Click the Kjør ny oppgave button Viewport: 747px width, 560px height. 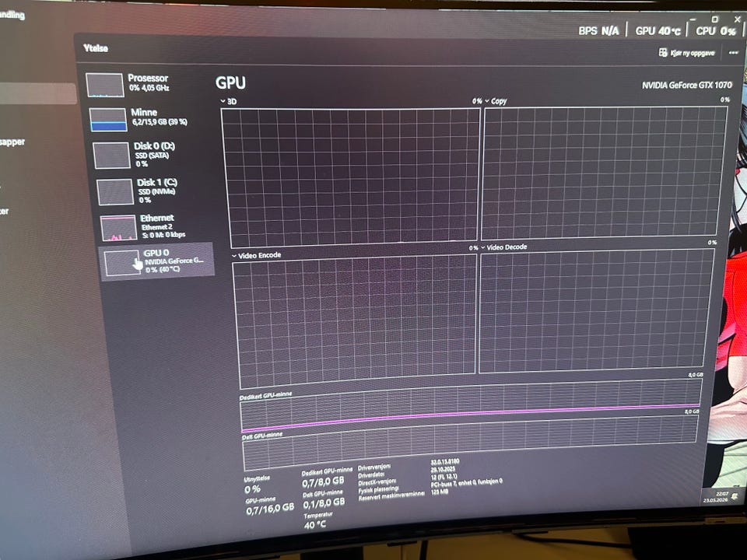[x=686, y=53]
